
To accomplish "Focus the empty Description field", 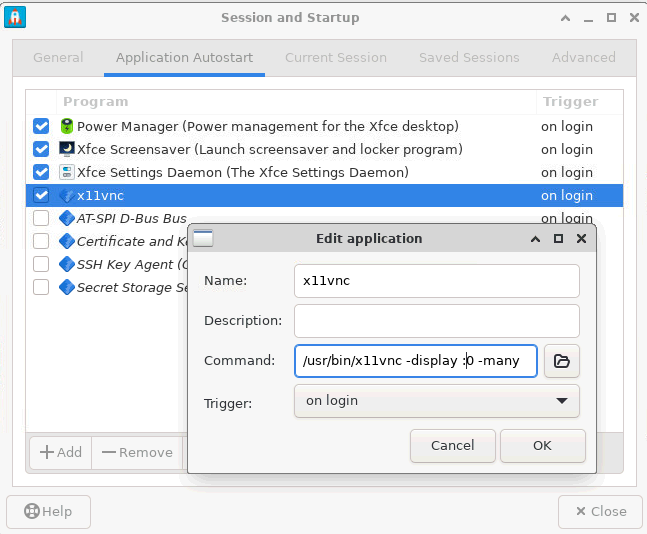I will click(436, 321).
